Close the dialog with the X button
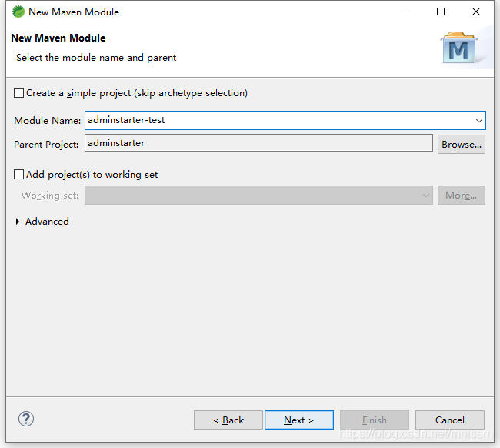The height and width of the screenshot is (448, 500). pos(475,12)
